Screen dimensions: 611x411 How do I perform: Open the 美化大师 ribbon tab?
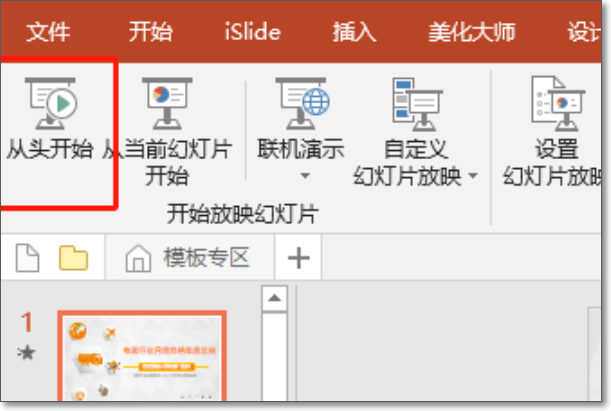pos(472,32)
